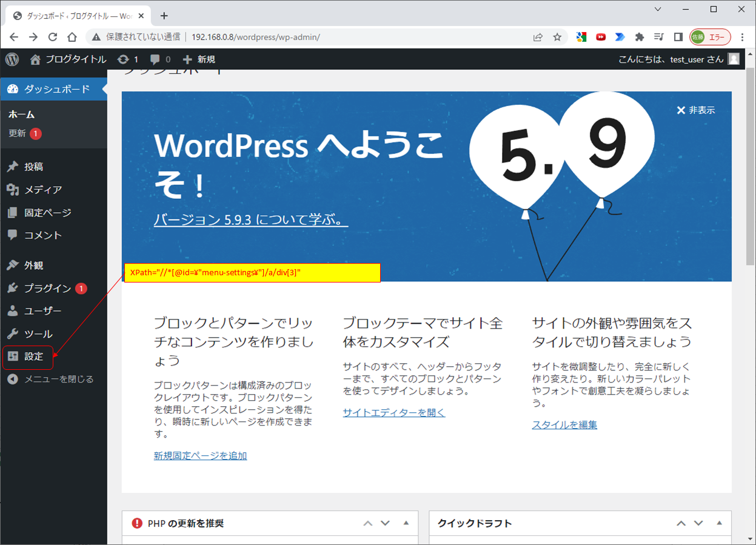756x545 pixels.
Task: Open the メディア media menu
Action: [x=53, y=190]
